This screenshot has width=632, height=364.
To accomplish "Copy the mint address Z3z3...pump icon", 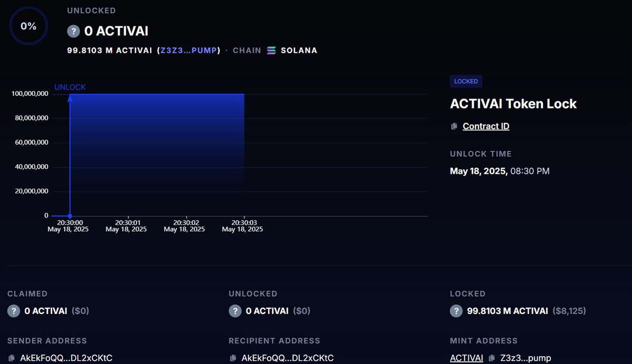I will point(491,358).
